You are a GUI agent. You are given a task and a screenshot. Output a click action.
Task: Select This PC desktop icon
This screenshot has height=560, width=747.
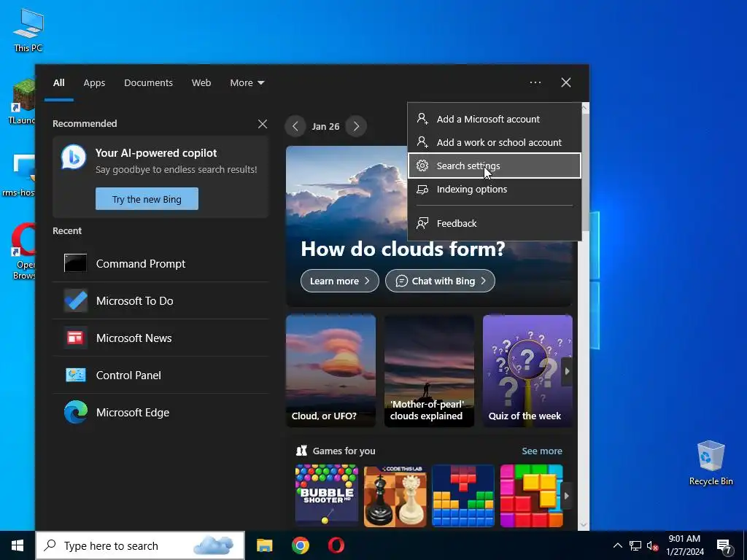[28, 30]
